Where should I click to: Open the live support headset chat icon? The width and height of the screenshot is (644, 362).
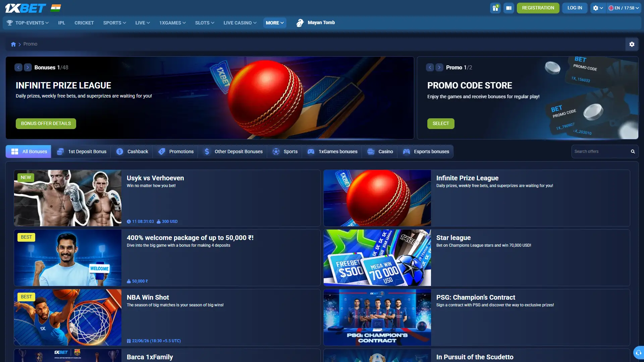click(x=639, y=353)
